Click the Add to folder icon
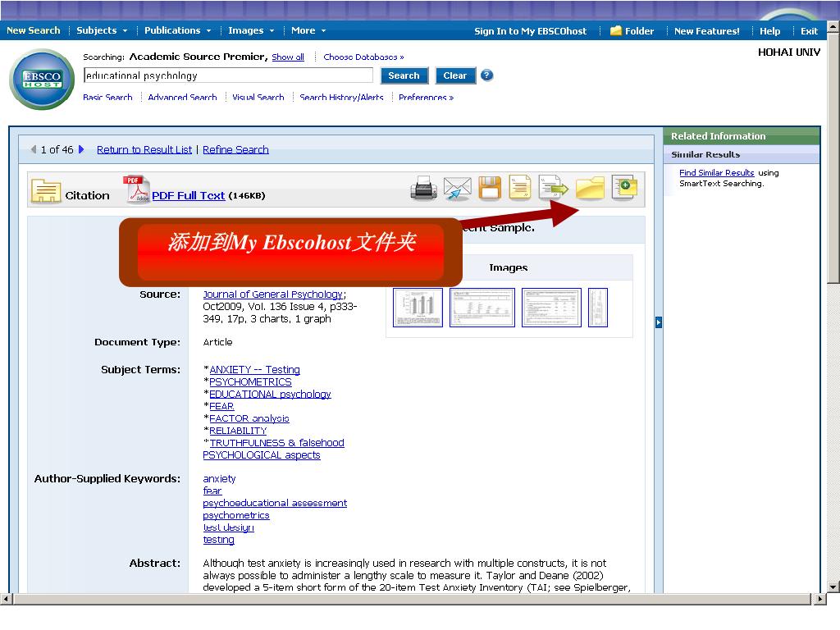840x630 pixels. [590, 188]
